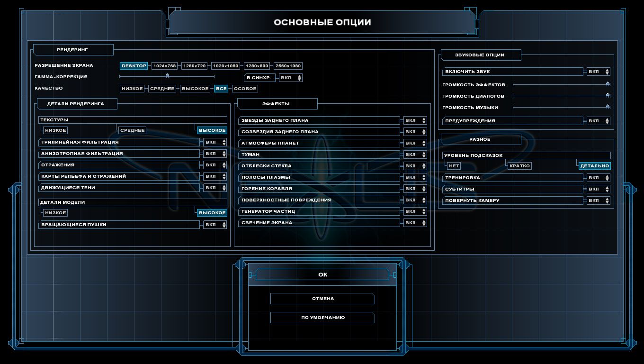Pick the 1920x1080 resolution option
Screen dimensions: 644x364
(226, 66)
